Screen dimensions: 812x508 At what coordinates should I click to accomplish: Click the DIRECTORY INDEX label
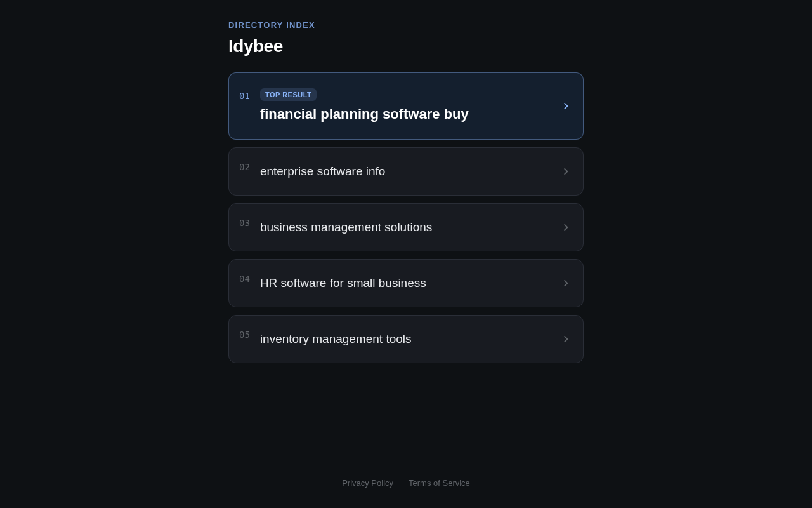[272, 25]
